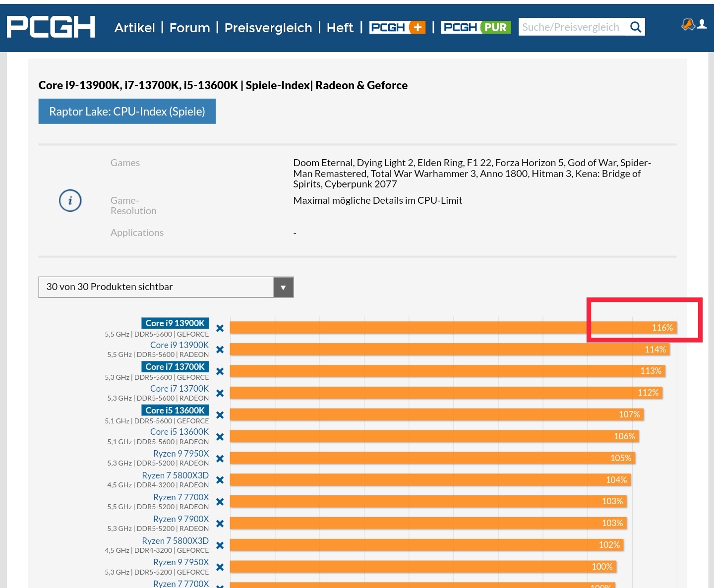Open the Heft navigation item
The image size is (714, 588).
[340, 28]
